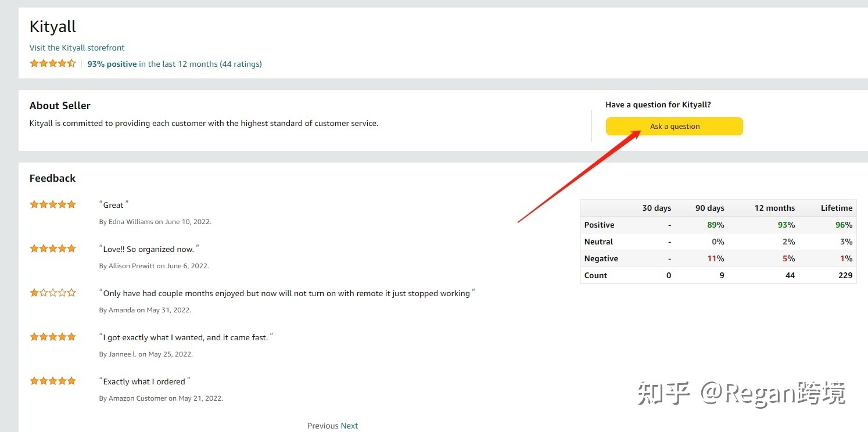Click the Count row label

pos(596,275)
